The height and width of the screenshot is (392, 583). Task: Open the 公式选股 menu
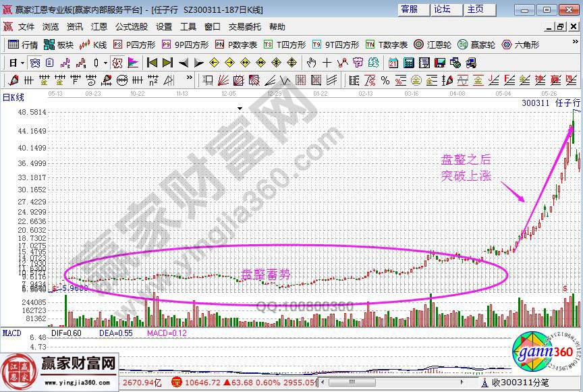(131, 27)
